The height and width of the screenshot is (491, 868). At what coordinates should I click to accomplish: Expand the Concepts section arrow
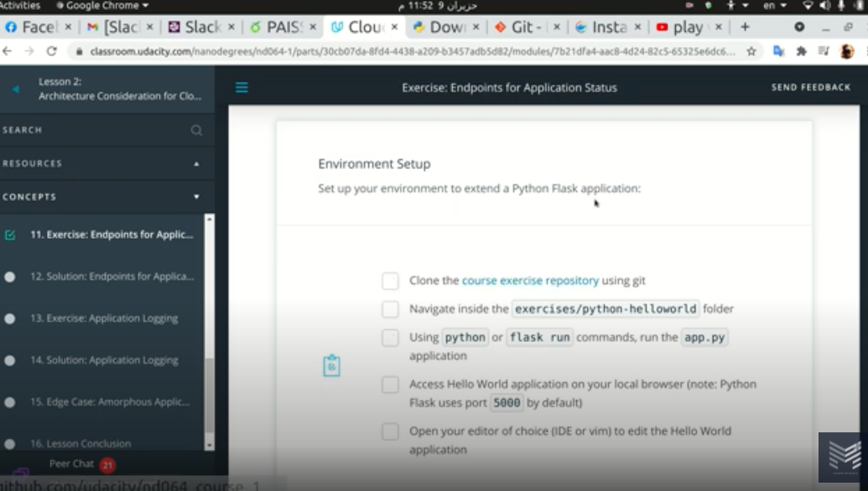click(x=196, y=197)
